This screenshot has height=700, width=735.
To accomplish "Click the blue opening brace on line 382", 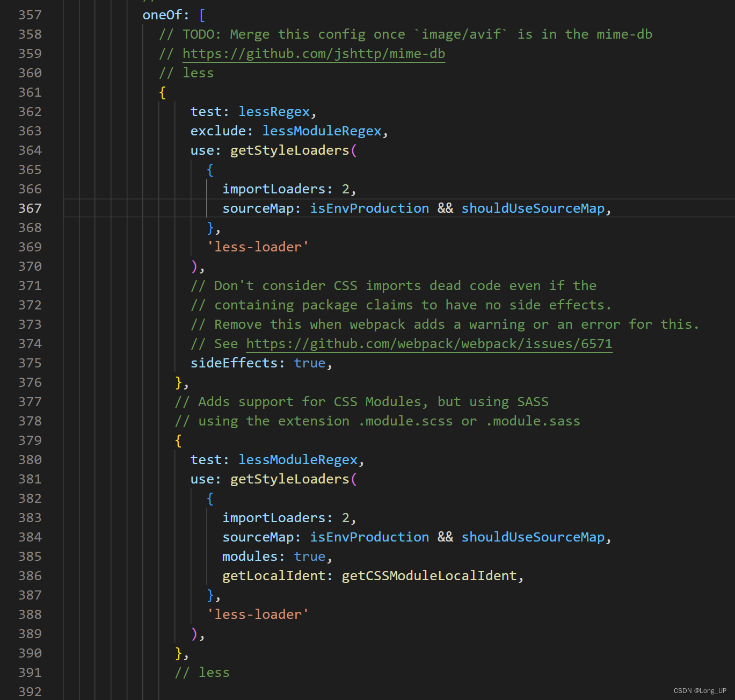I will pos(210,499).
